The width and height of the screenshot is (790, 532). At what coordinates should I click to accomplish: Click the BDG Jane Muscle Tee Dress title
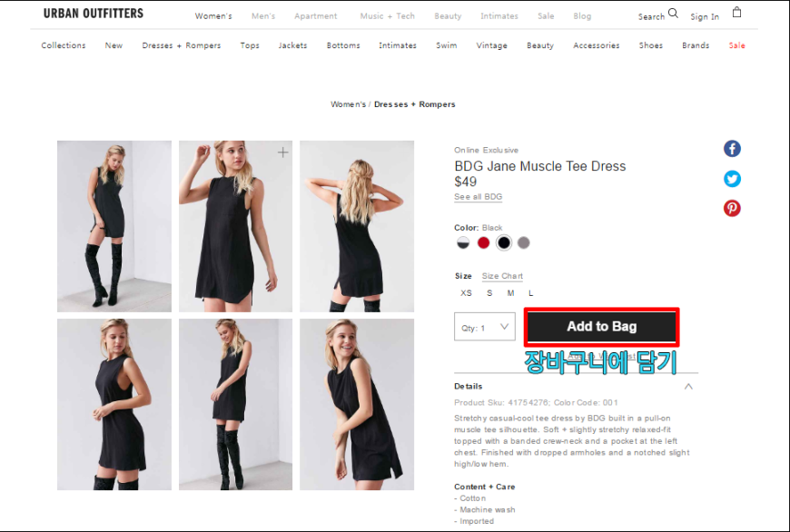point(539,166)
